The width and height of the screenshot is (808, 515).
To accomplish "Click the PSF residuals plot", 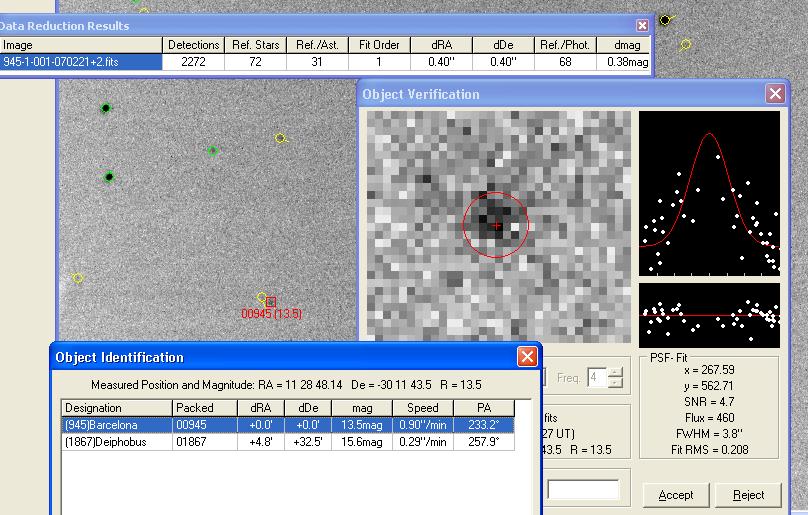I will (709, 315).
